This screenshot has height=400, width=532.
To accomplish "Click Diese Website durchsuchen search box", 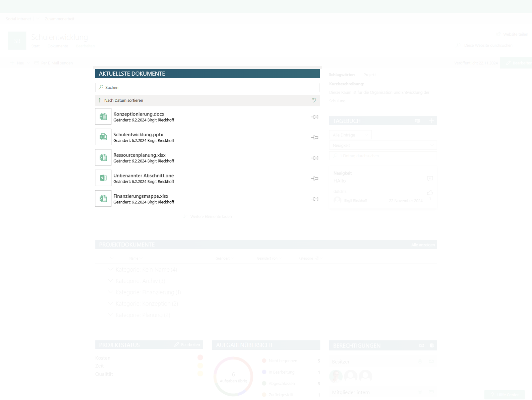I will pyautogui.click(x=488, y=46).
